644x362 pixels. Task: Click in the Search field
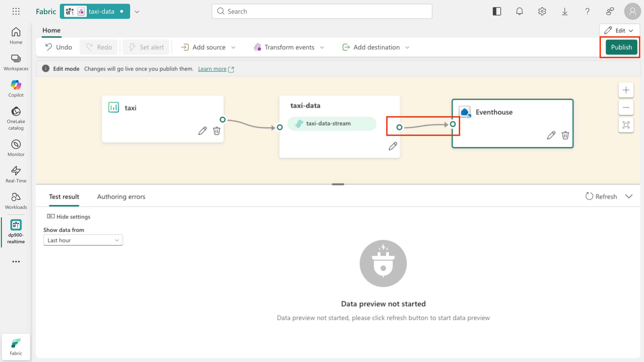pyautogui.click(x=322, y=11)
